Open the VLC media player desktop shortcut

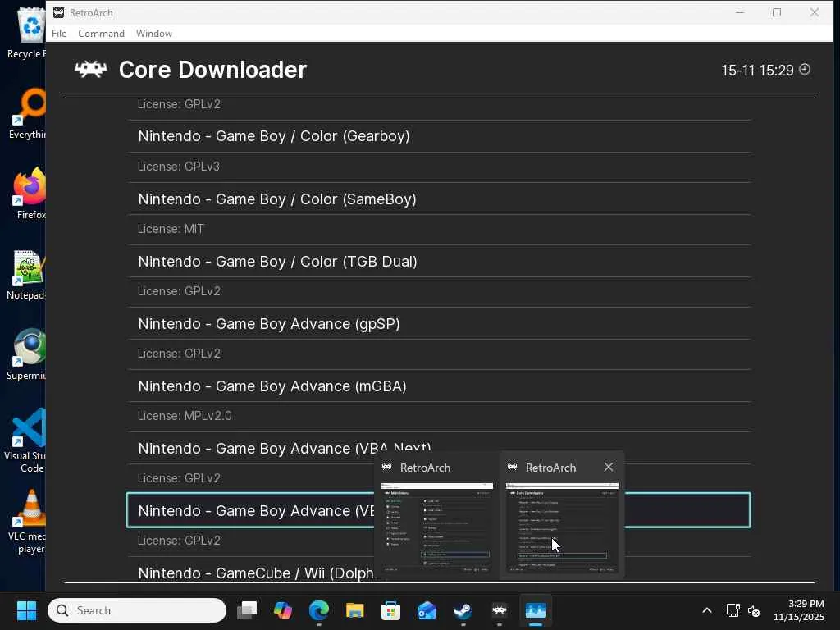(x=29, y=522)
